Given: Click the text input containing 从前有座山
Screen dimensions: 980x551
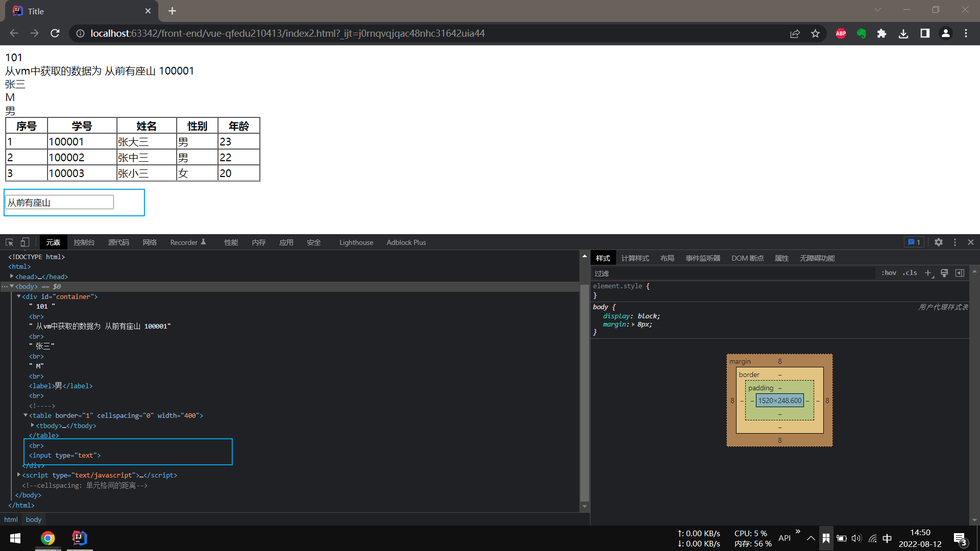Looking at the screenshot, I should click(59, 203).
